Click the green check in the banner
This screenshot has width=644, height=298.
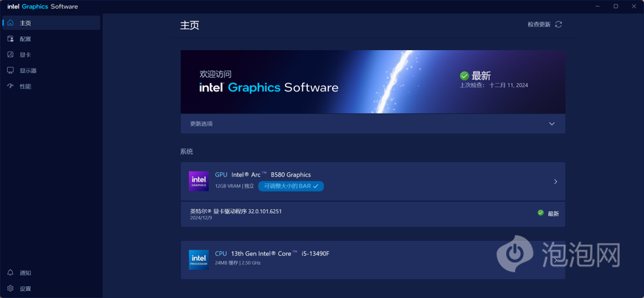coord(464,76)
